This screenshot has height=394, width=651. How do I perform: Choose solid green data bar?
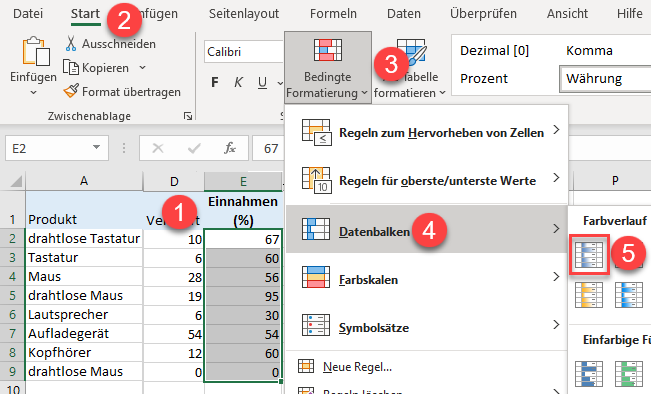[629, 374]
